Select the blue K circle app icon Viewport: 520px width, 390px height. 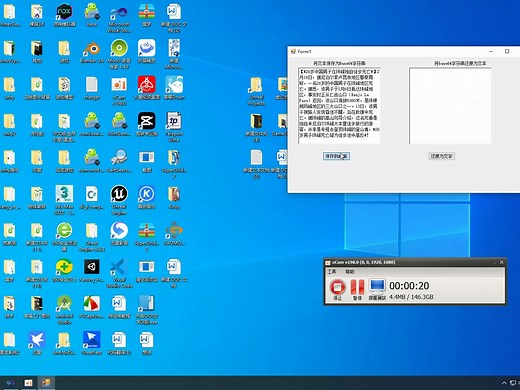tap(147, 194)
